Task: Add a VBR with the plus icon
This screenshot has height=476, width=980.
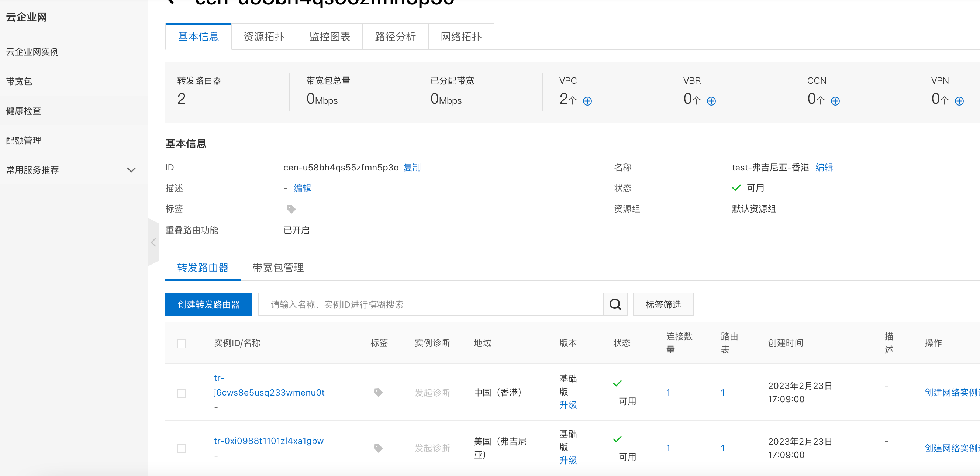Action: coord(711,101)
